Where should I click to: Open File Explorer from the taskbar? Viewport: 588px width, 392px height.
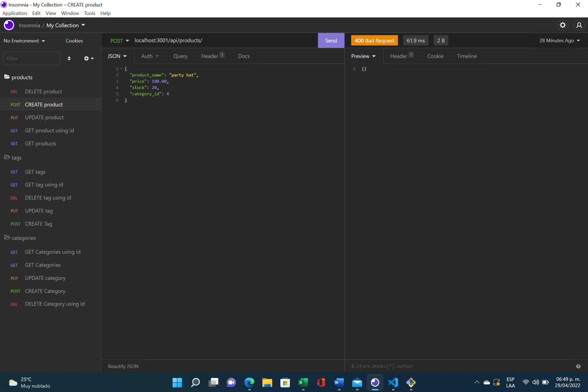pos(267,382)
